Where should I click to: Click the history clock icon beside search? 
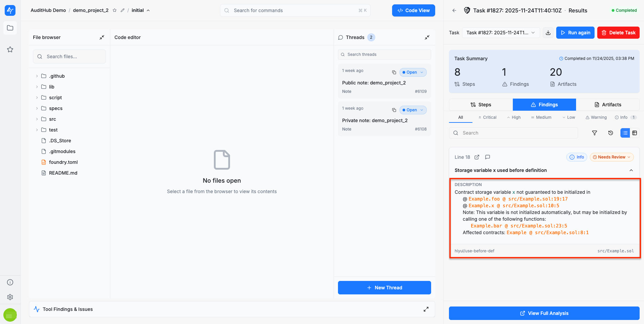click(x=611, y=133)
